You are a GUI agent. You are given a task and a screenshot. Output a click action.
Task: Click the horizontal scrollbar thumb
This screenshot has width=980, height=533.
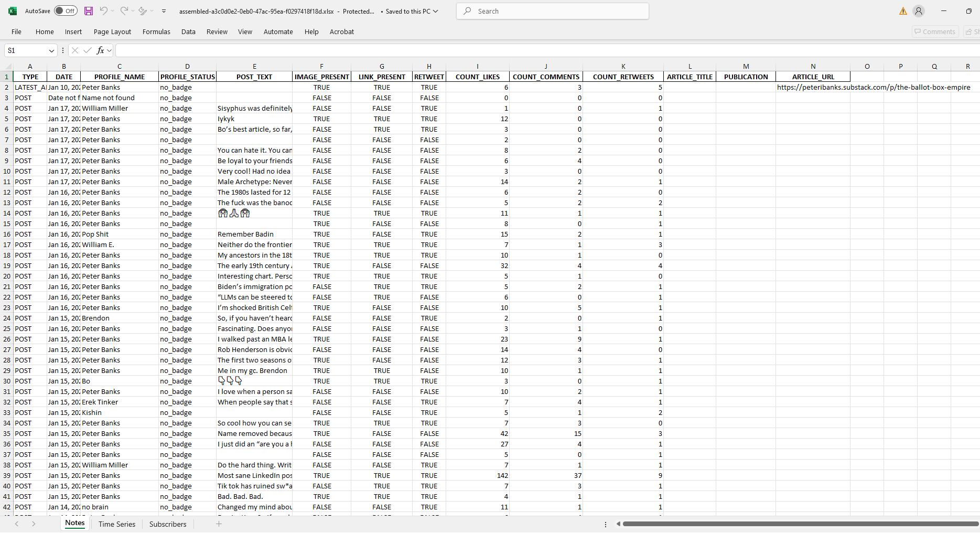point(801,524)
